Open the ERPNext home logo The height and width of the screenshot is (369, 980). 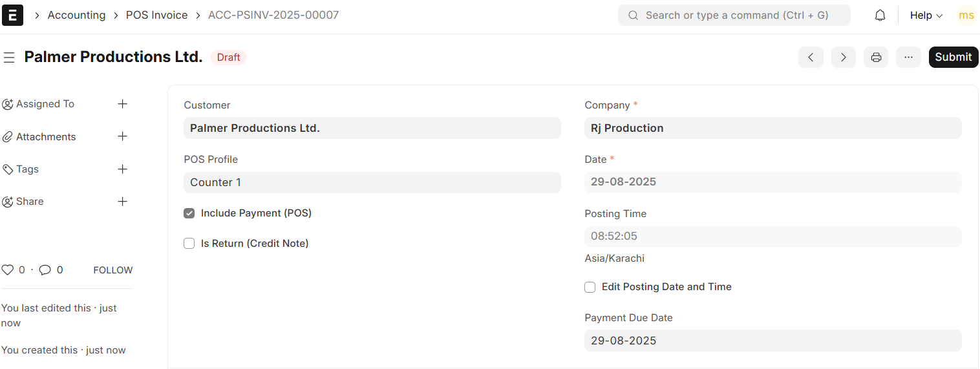coord(12,15)
